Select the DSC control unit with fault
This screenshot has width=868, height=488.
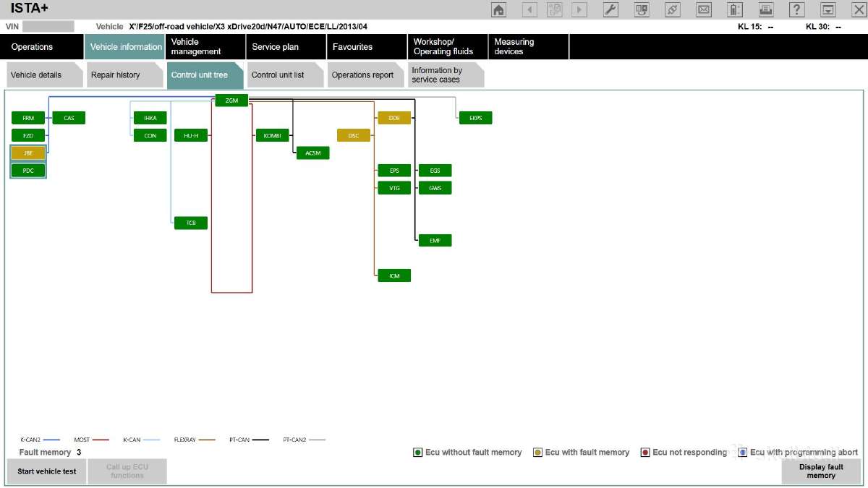[354, 135]
